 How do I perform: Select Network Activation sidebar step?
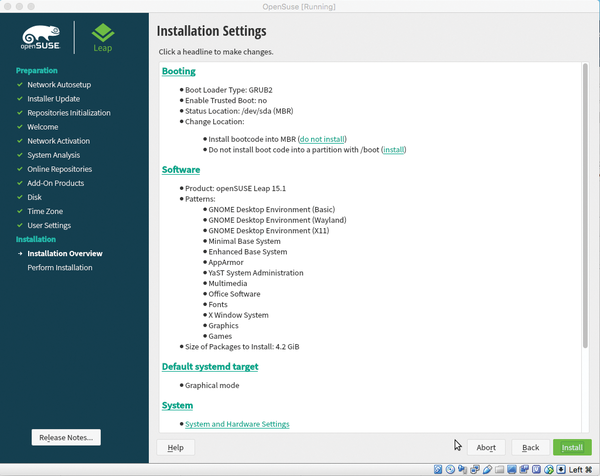tap(59, 141)
